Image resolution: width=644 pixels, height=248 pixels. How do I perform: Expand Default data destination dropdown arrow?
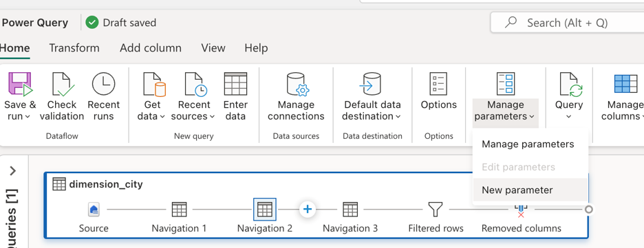[x=398, y=117]
